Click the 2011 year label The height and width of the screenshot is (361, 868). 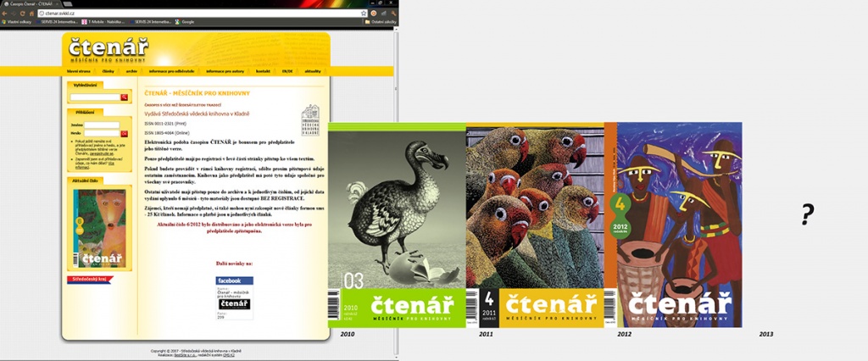[x=486, y=335]
